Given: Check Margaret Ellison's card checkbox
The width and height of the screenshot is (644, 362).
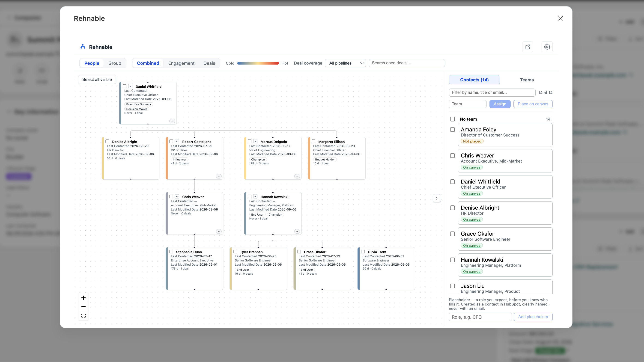Looking at the screenshot, I should tap(313, 141).
